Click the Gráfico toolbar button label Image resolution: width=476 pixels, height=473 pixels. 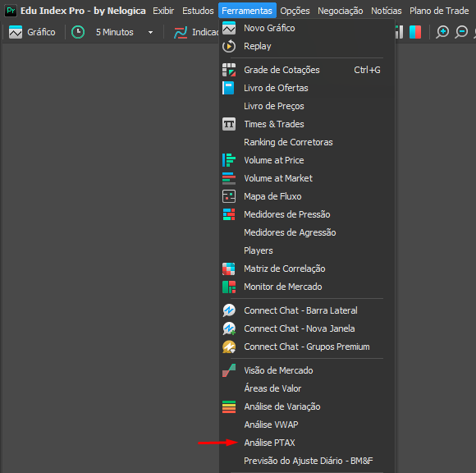click(x=41, y=32)
